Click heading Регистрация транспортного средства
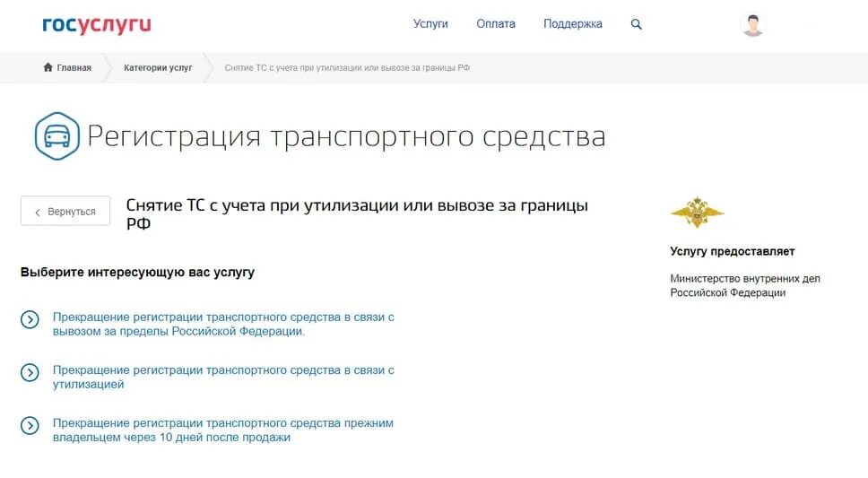Screen dimensions: 868x478 346,137
